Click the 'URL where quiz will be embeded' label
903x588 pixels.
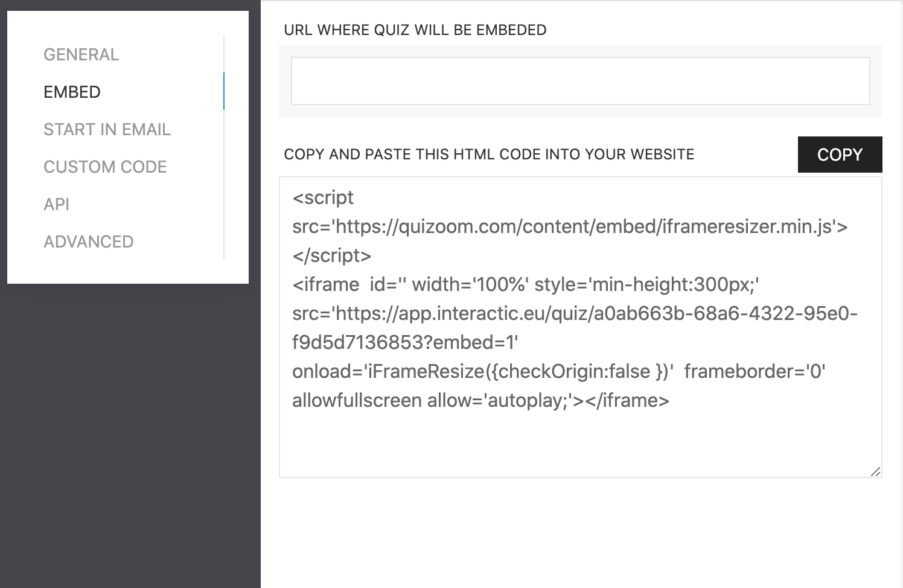415,30
